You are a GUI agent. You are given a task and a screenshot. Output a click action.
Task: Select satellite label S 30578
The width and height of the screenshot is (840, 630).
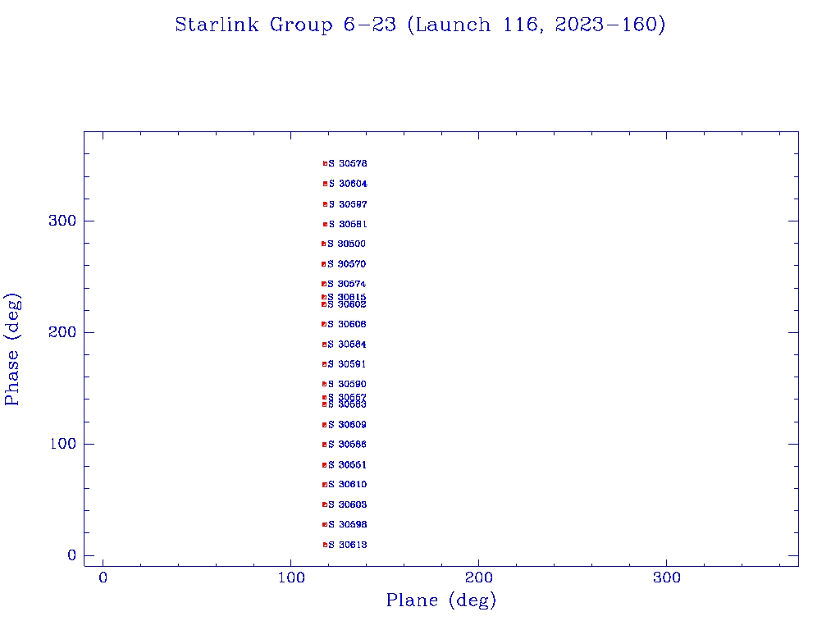coord(348,163)
